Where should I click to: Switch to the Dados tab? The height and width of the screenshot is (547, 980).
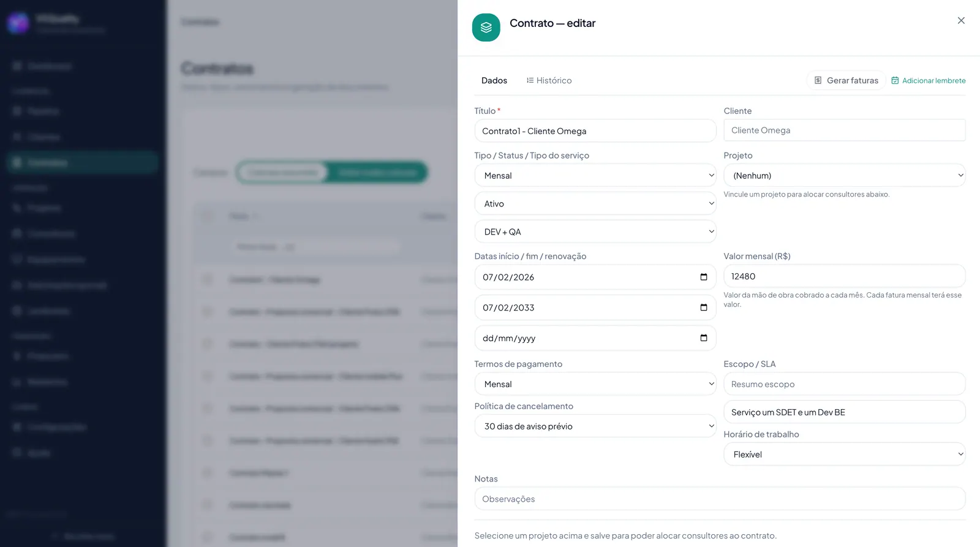[494, 80]
